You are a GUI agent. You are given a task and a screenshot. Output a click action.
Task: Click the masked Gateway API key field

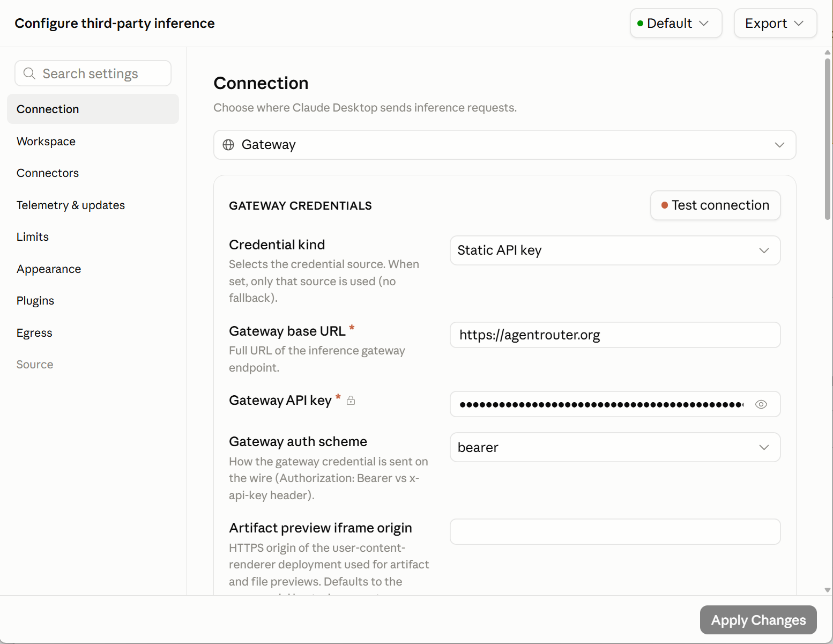(615, 404)
